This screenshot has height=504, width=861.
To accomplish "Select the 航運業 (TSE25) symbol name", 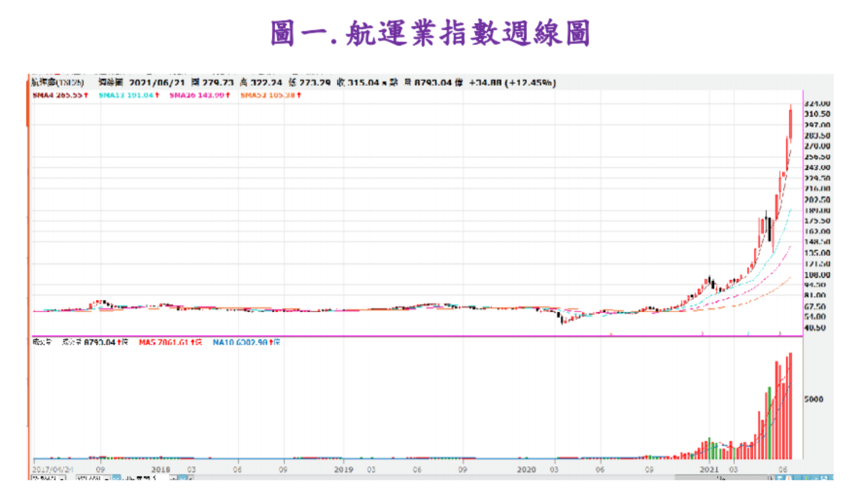I will pyautogui.click(x=57, y=82).
